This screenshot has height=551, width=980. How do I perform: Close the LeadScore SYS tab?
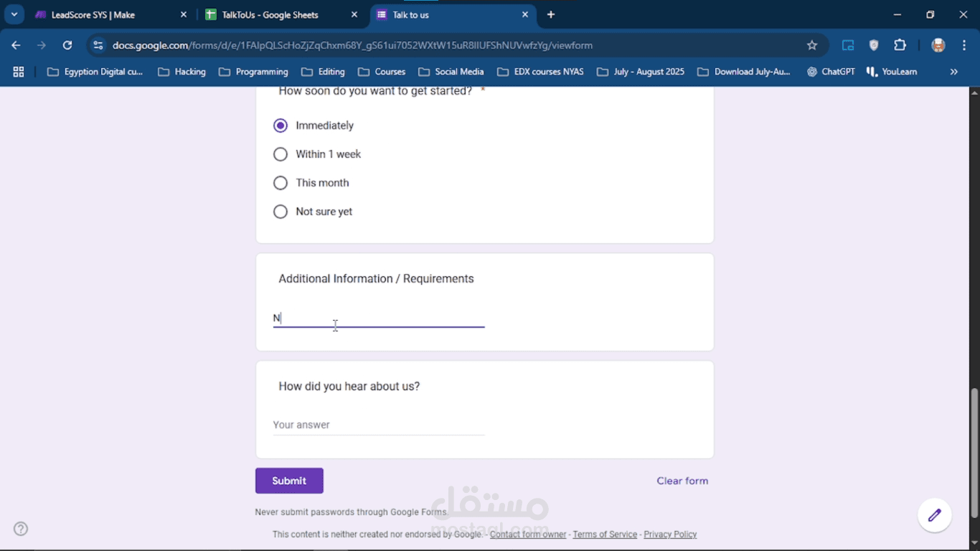(x=184, y=14)
